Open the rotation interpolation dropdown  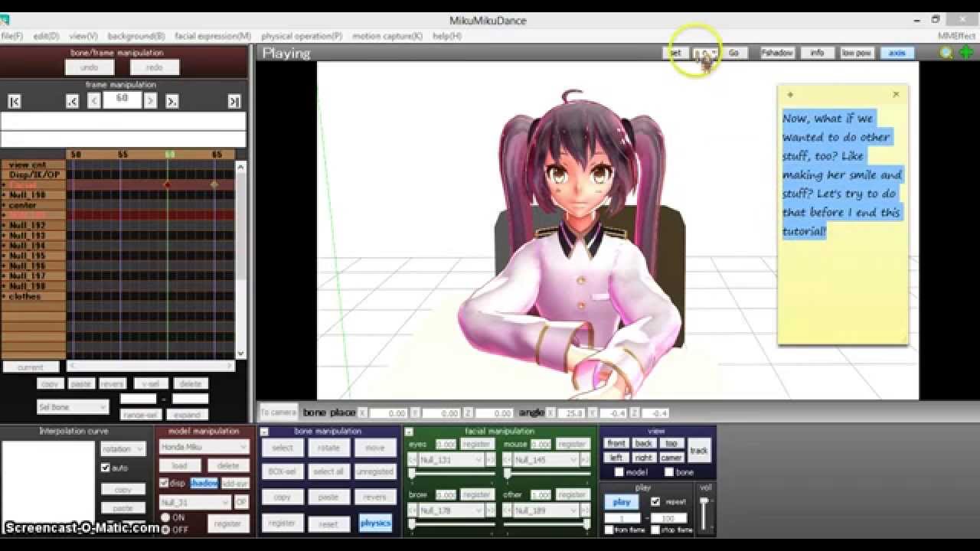tap(122, 449)
